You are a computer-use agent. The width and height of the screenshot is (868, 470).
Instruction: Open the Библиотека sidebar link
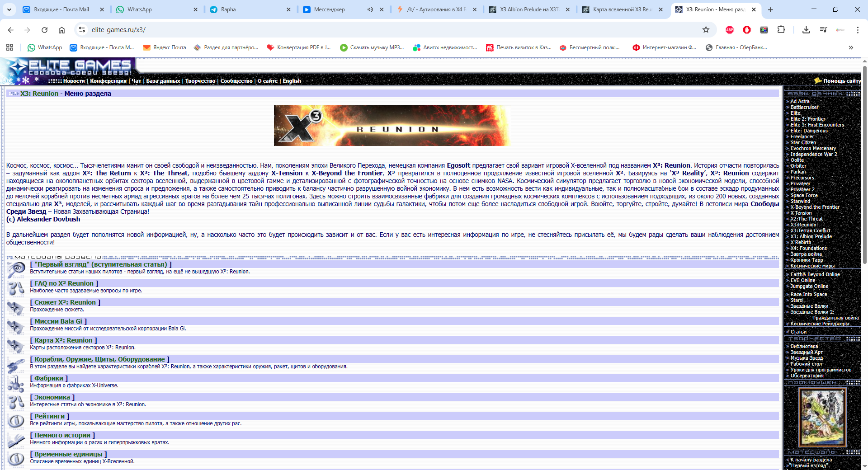804,347
